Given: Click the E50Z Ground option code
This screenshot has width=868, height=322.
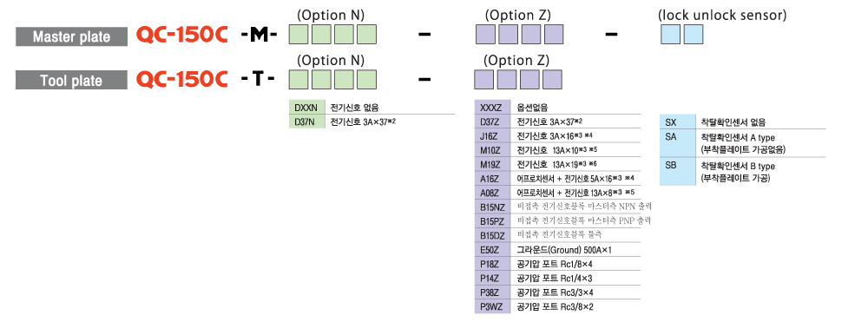Looking at the screenshot, I should click(492, 249).
